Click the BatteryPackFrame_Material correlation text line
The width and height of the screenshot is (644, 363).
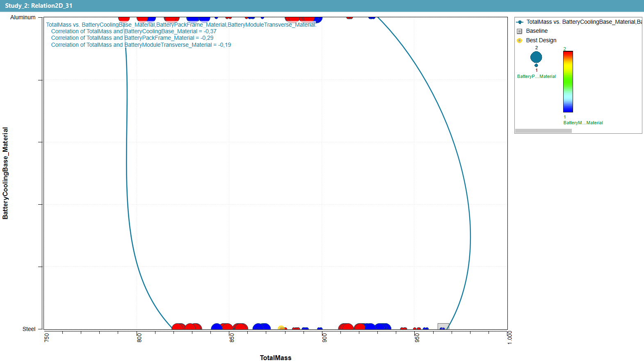(x=132, y=38)
